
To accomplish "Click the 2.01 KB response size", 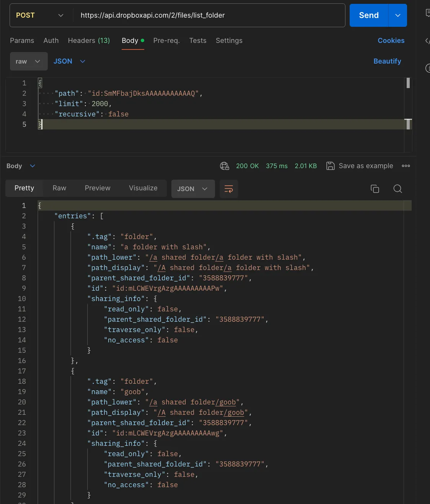I will point(306,166).
